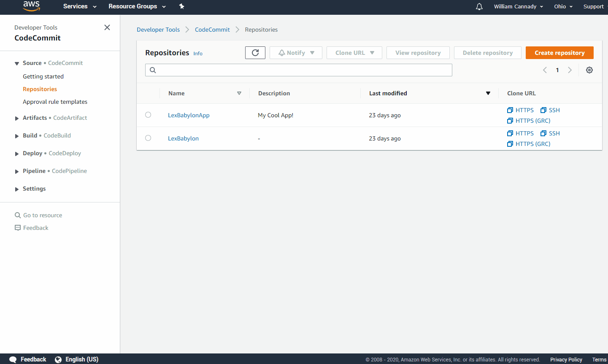Image resolution: width=608 pixels, height=364 pixels.
Task: Copy SSH clone URL for LexBabylonApp
Action: click(550, 110)
